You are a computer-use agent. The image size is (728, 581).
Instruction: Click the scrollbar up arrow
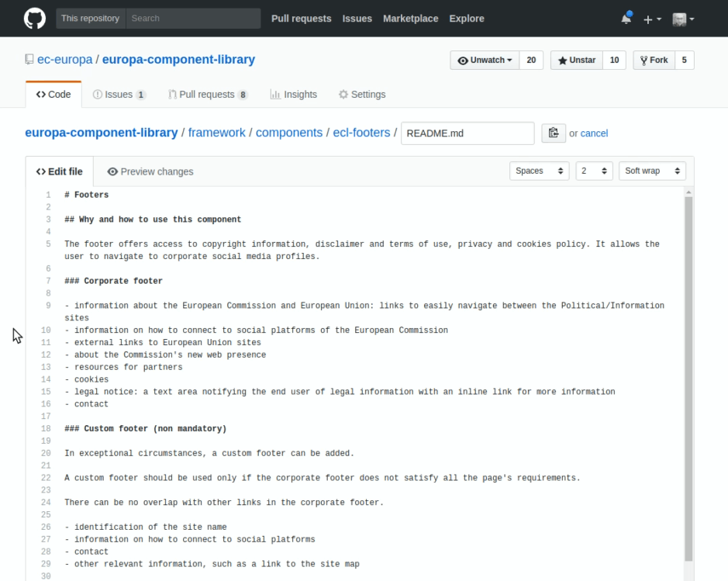(688, 192)
